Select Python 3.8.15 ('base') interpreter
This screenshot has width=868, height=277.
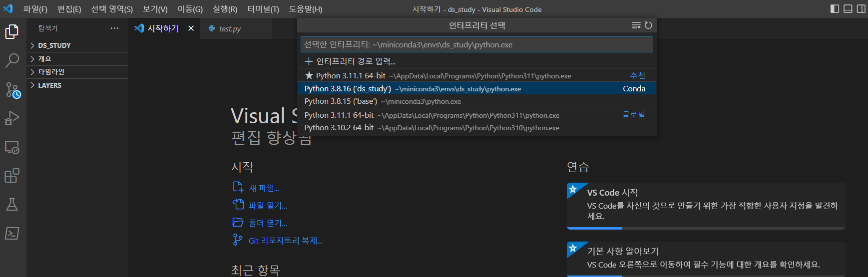(477, 101)
